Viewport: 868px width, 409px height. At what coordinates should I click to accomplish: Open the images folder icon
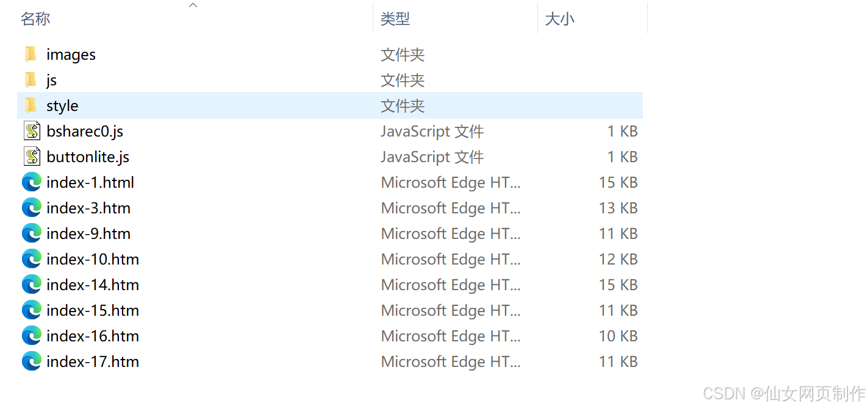[x=30, y=54]
